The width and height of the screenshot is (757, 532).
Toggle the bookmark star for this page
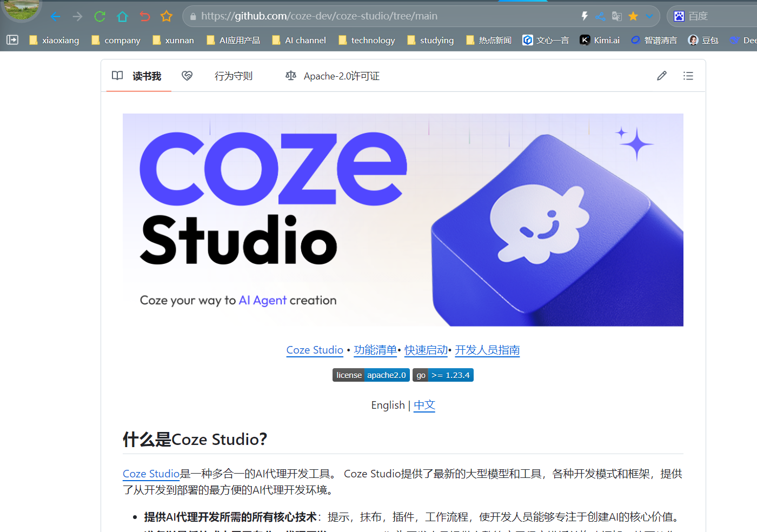click(x=633, y=16)
